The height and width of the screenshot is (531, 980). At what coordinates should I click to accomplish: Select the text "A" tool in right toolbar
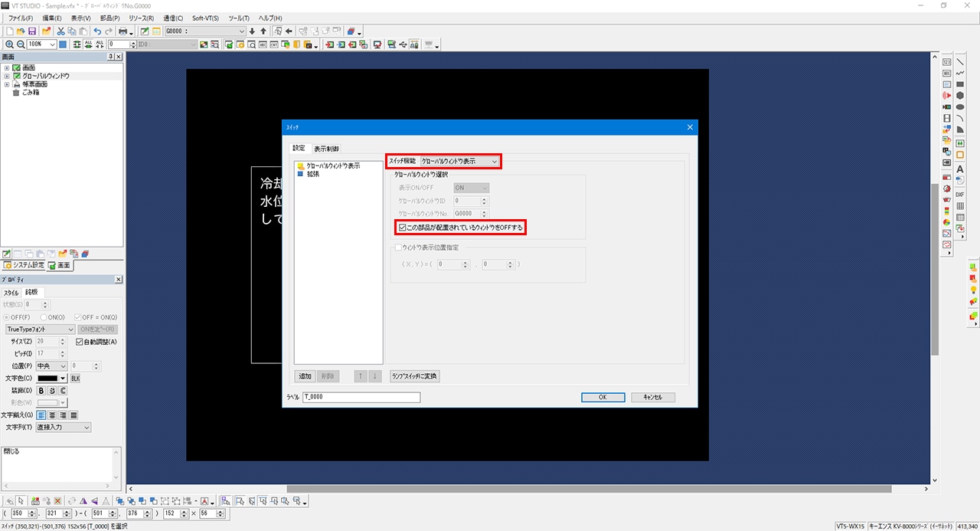[959, 169]
